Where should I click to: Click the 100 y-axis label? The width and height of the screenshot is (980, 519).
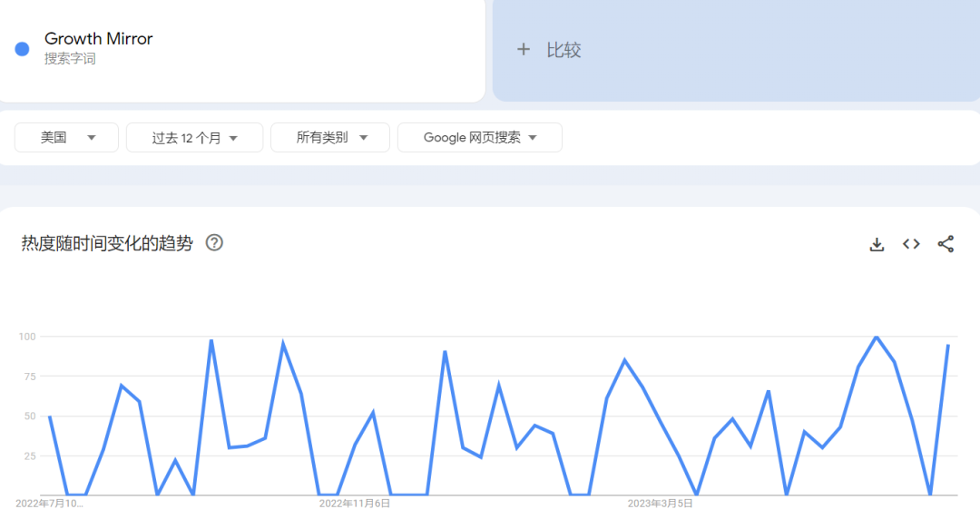click(27, 337)
